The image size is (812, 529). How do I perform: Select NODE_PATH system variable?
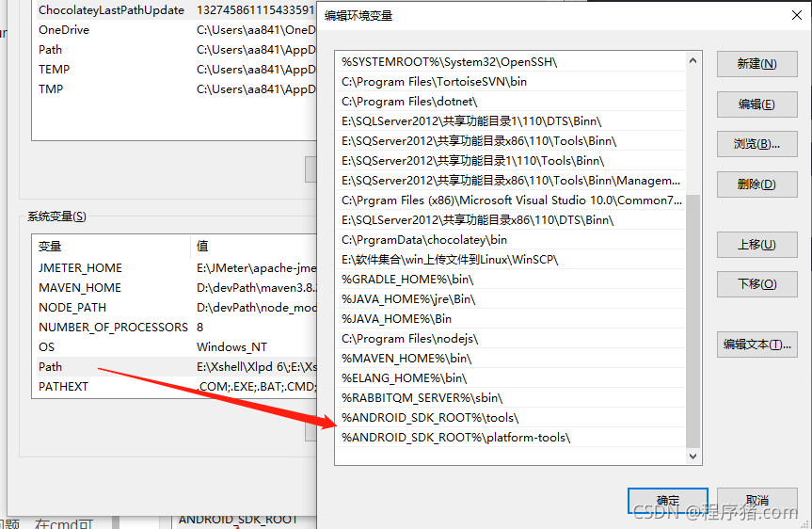tap(174, 307)
